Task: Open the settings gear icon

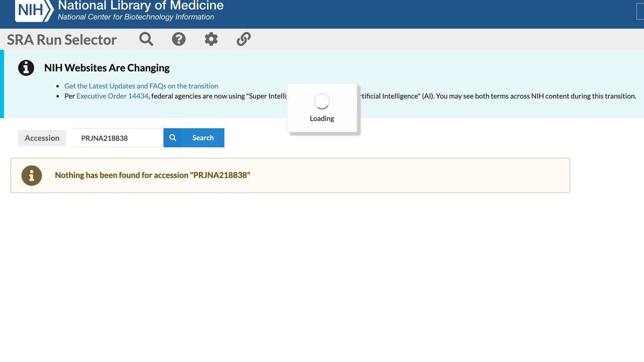Action: point(211,39)
